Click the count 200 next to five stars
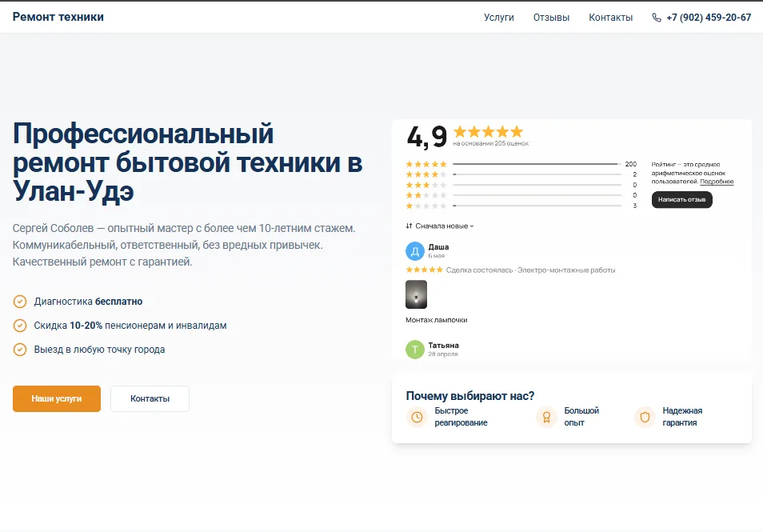Viewport: 763px width, 532px height. tap(631, 164)
